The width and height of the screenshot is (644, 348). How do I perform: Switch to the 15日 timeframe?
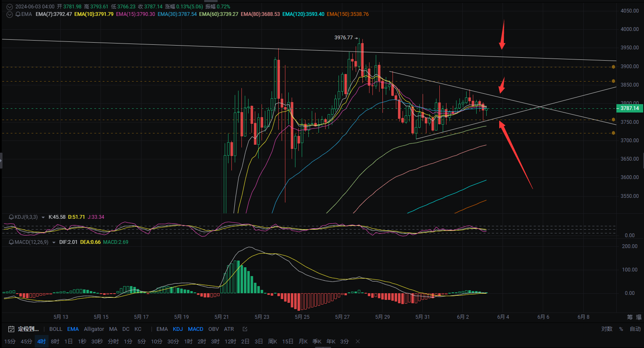288,342
